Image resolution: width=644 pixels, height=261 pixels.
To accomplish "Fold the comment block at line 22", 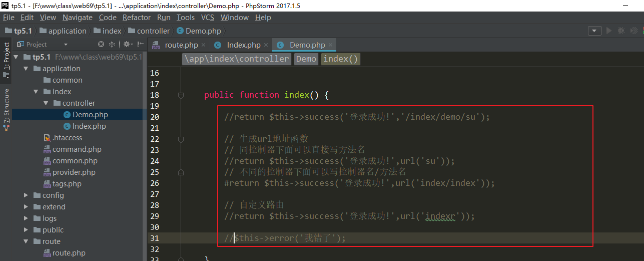I will pyautogui.click(x=181, y=139).
